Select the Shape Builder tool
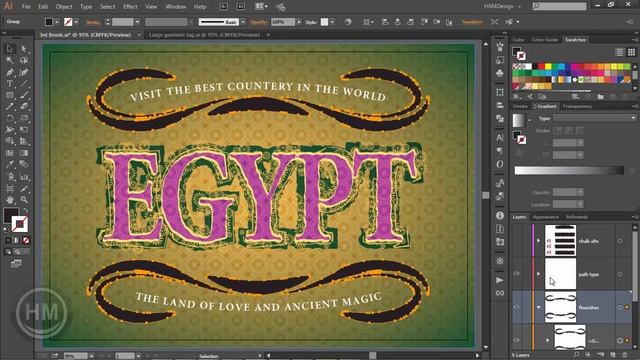 coord(10,141)
